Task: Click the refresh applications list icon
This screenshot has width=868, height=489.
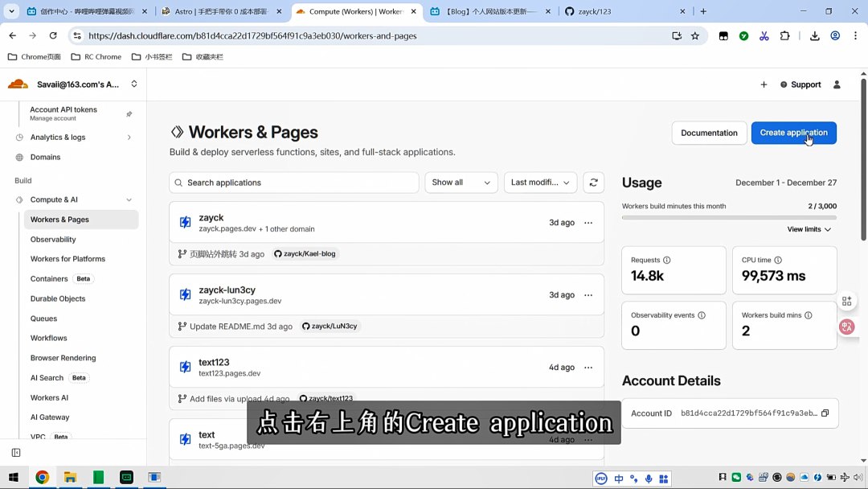Action: pos(593,183)
